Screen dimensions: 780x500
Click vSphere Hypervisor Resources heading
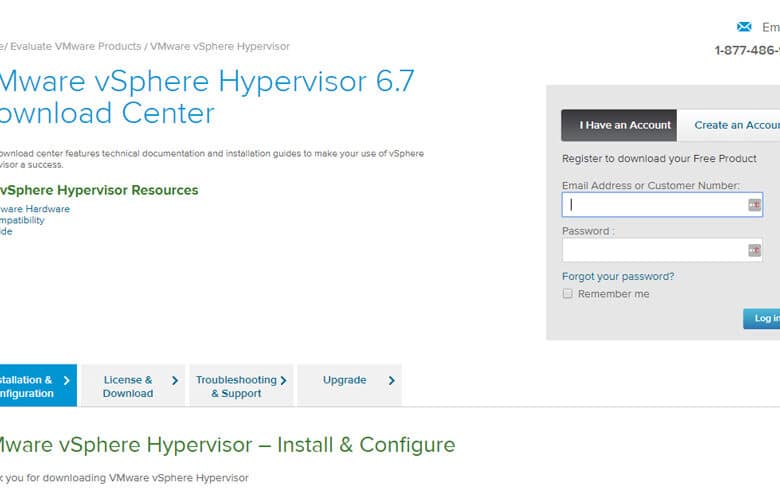tap(99, 190)
